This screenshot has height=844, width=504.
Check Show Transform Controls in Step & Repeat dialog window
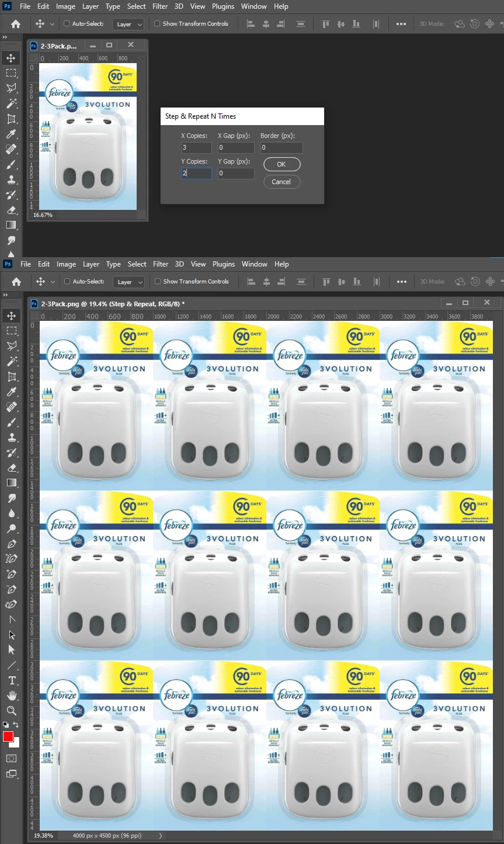157,23
